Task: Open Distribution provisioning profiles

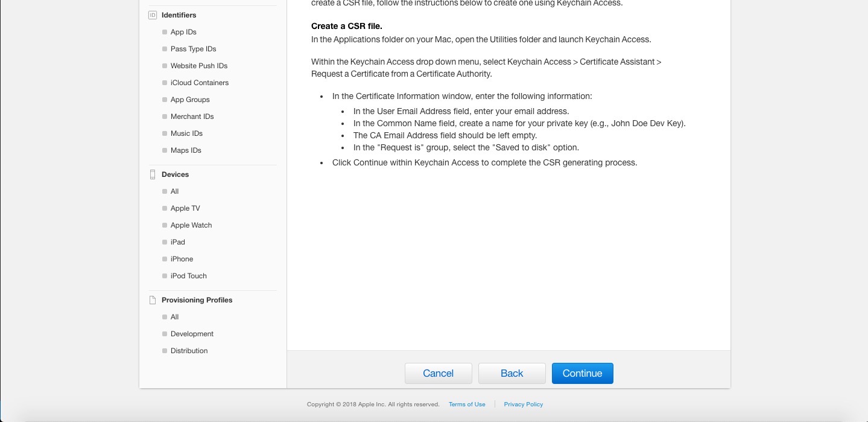Action: [189, 351]
